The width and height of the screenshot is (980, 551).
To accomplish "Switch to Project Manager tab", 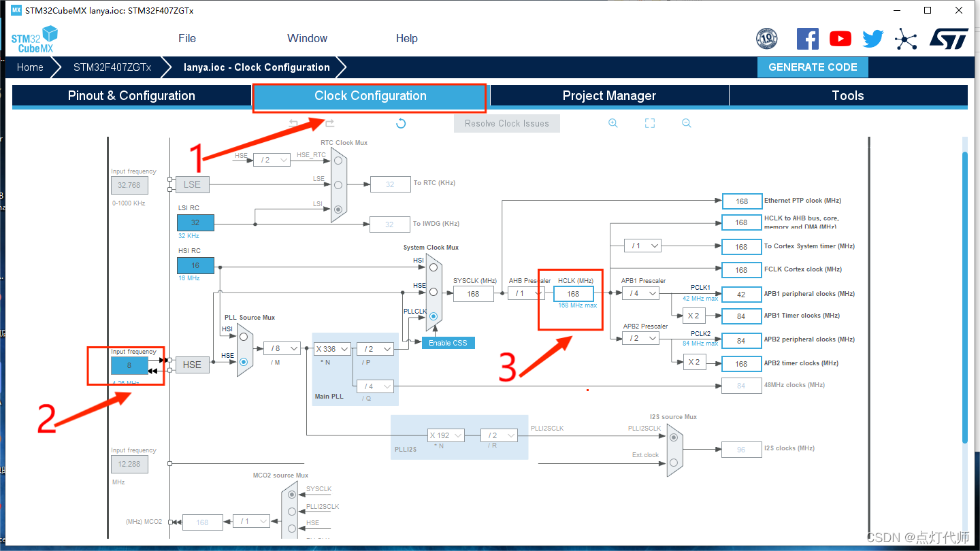I will pos(609,96).
